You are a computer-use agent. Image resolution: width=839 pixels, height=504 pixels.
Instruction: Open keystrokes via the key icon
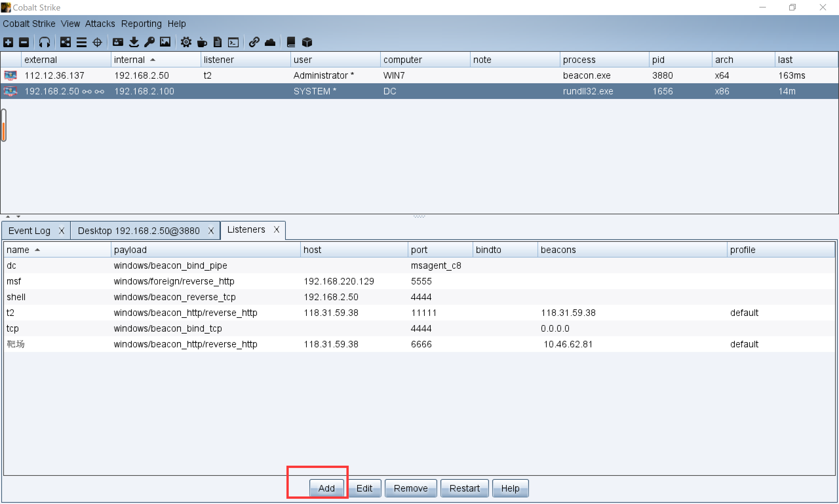pyautogui.click(x=149, y=42)
